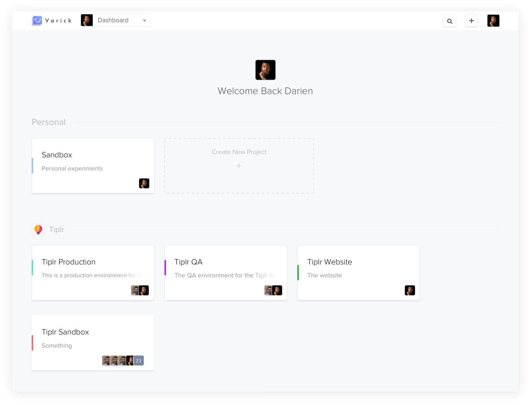This screenshot has height=405, width=532.
Task: Click the 23 extra members badge
Action: point(138,361)
